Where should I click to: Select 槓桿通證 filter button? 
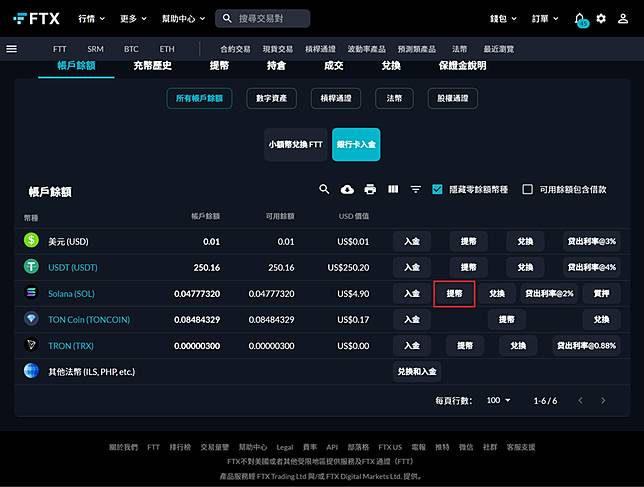336,99
